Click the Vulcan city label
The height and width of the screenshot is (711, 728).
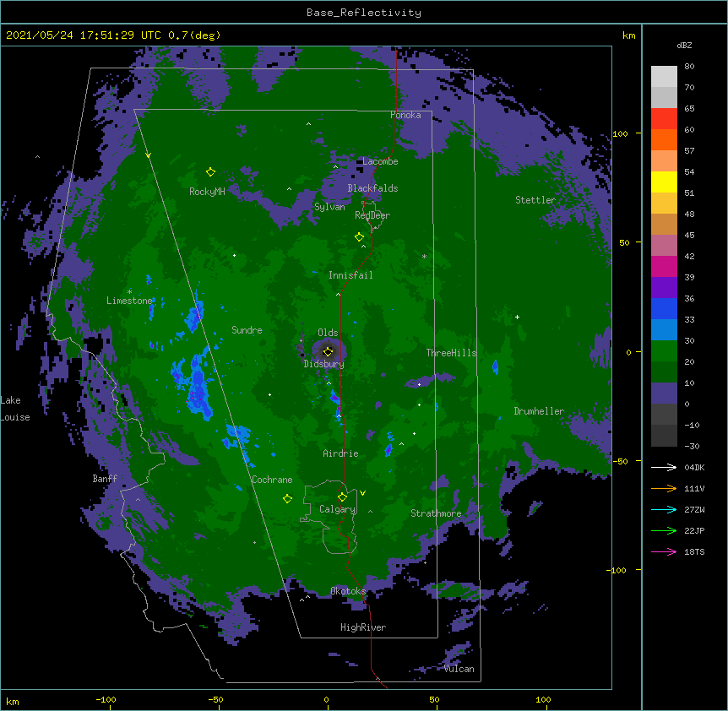[x=459, y=669]
